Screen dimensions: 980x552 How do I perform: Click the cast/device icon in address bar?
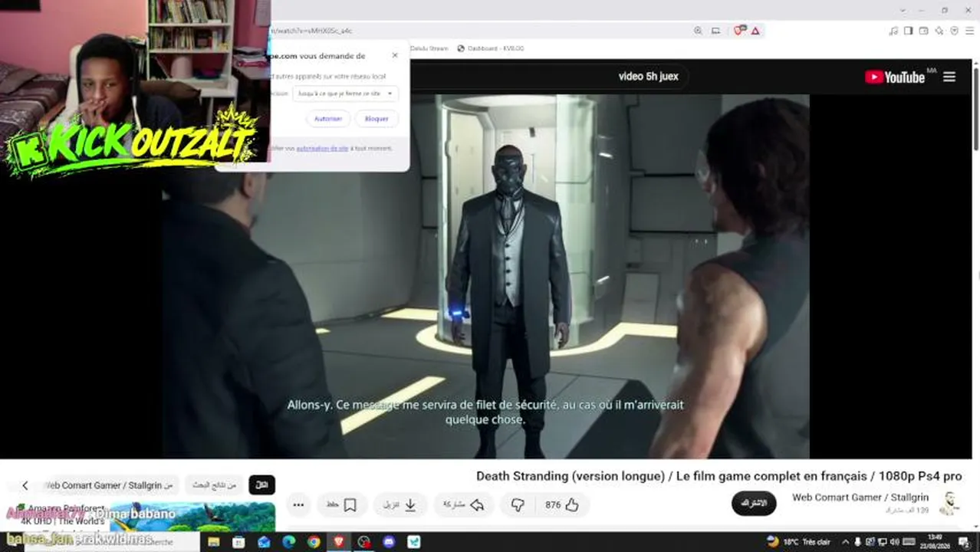click(715, 31)
